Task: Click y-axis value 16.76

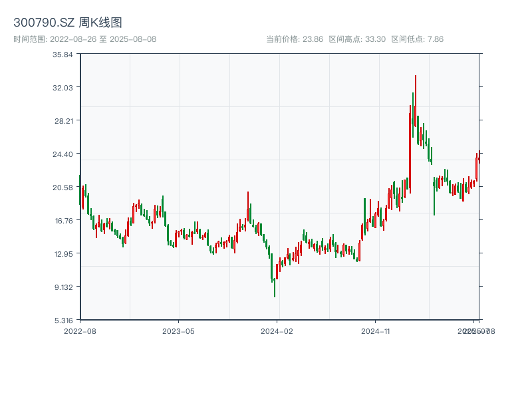Action: click(x=64, y=221)
